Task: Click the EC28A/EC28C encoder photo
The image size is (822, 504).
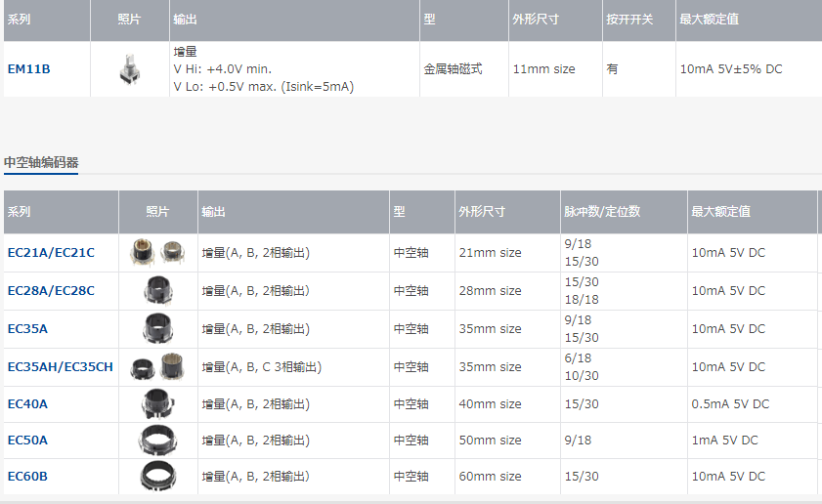Action: pyautogui.click(x=157, y=290)
